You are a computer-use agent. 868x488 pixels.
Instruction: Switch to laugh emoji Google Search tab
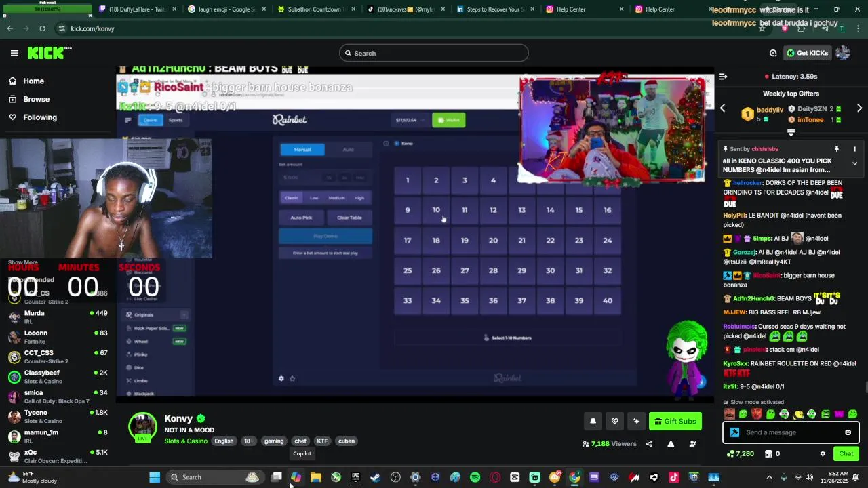point(226,9)
